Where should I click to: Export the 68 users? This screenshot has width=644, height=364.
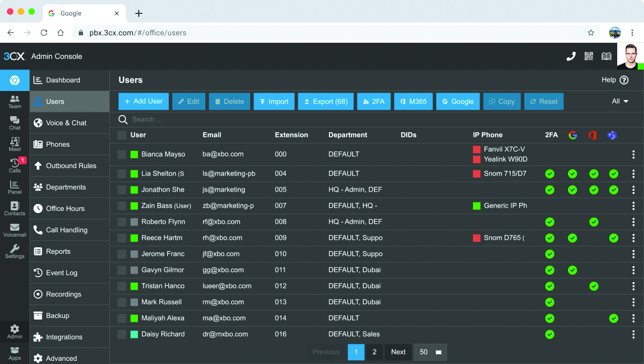coord(325,101)
